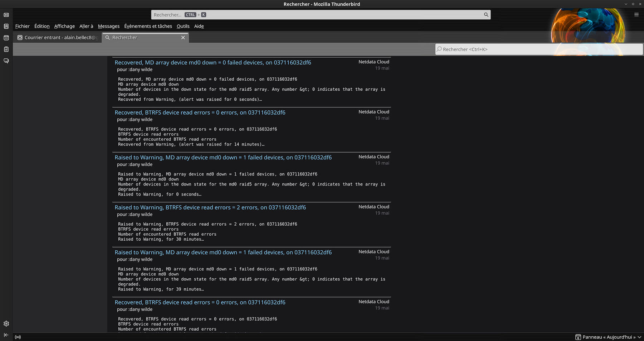Viewport: 644px width, 341px height.
Task: Open the Address Book space
Action: 6,26
